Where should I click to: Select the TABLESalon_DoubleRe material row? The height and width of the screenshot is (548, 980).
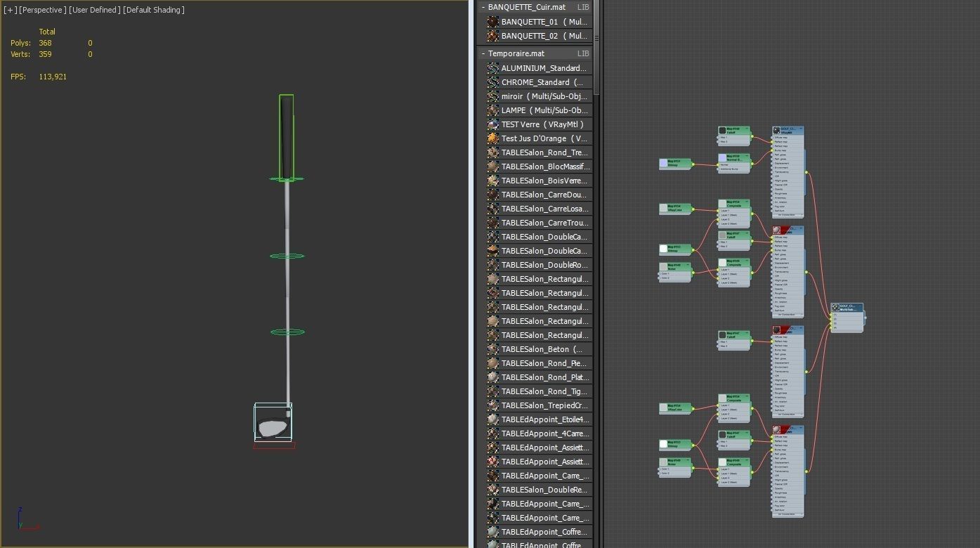(538, 490)
